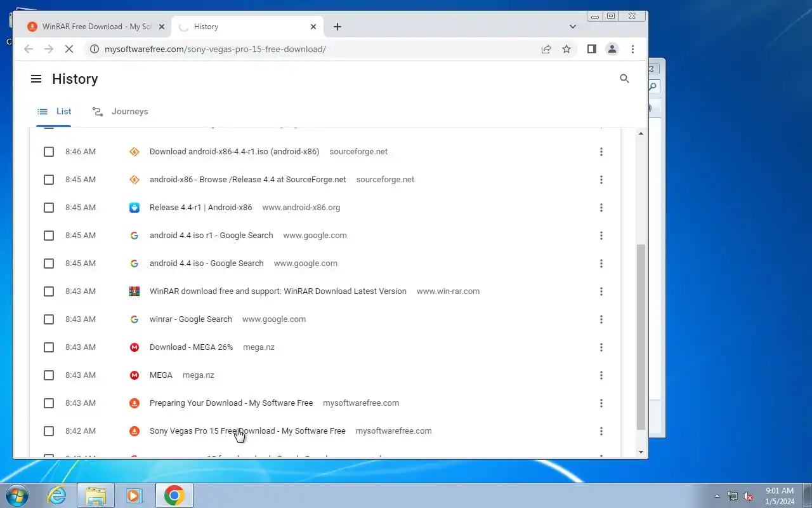Click the address bar URL field

point(317,49)
